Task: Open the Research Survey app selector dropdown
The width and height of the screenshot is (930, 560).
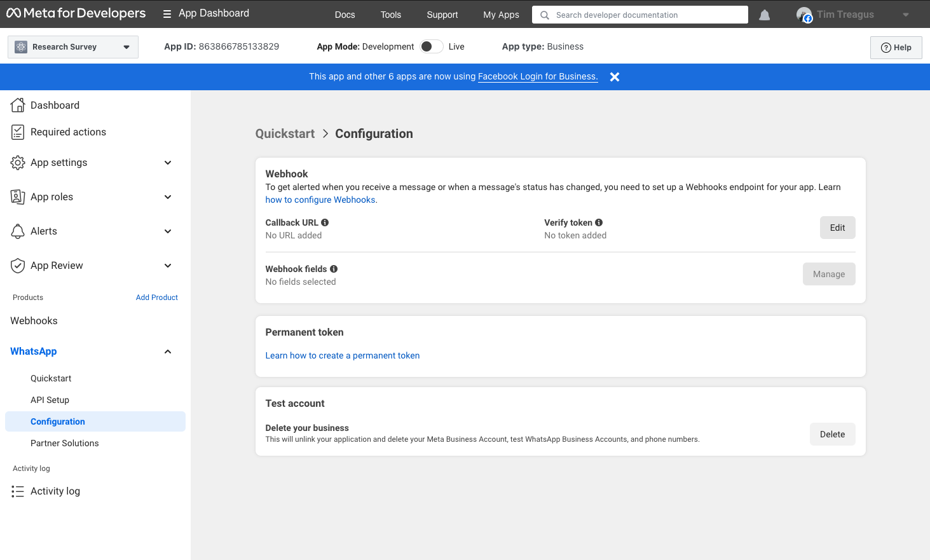Action: (73, 47)
